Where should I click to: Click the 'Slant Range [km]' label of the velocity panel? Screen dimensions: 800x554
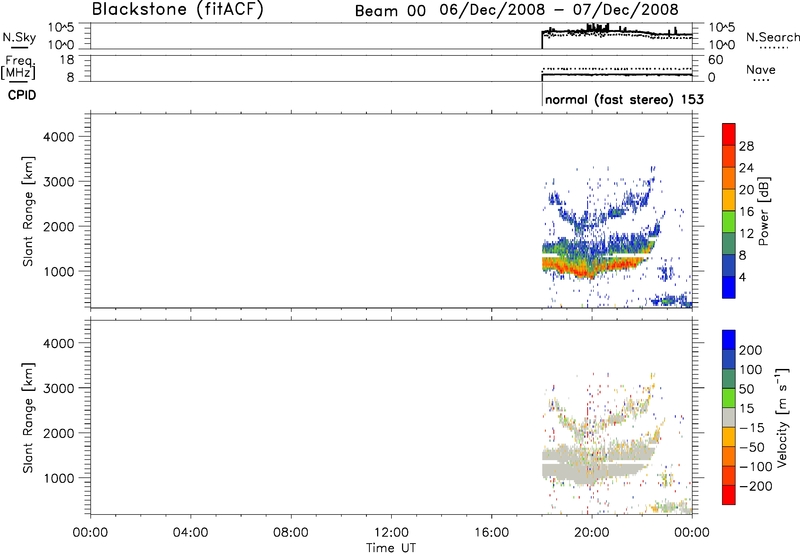tap(28, 418)
